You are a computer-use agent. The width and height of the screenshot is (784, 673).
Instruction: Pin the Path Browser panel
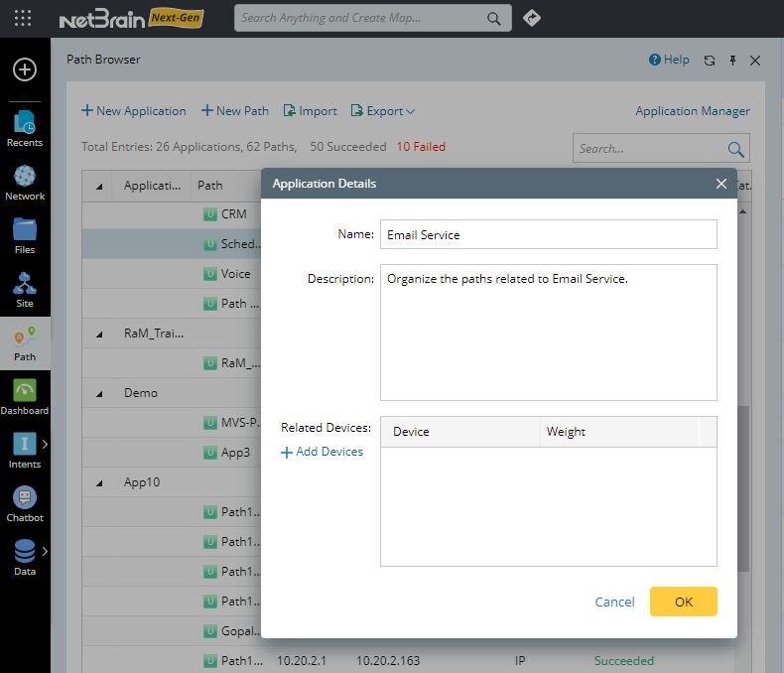(x=732, y=61)
